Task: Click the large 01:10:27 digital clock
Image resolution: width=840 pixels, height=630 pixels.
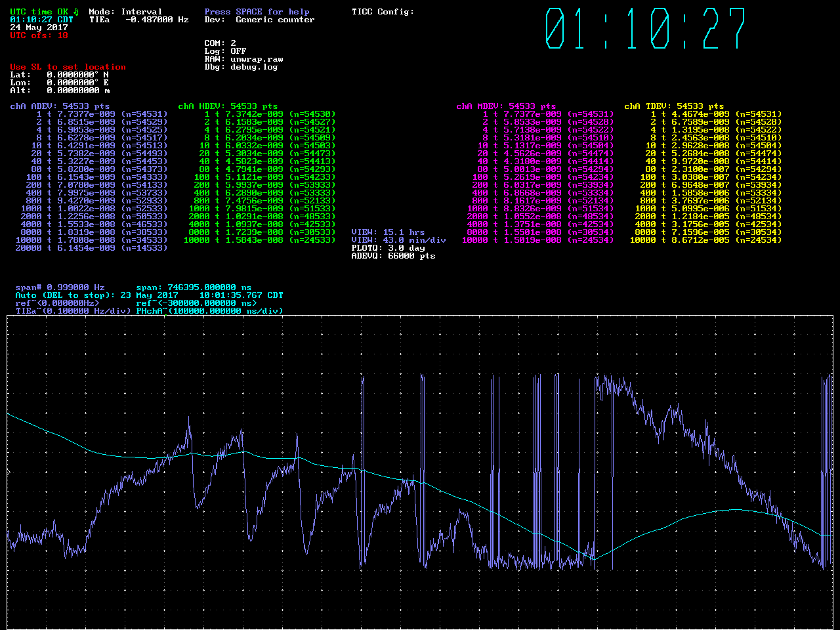Action: pyautogui.click(x=646, y=29)
